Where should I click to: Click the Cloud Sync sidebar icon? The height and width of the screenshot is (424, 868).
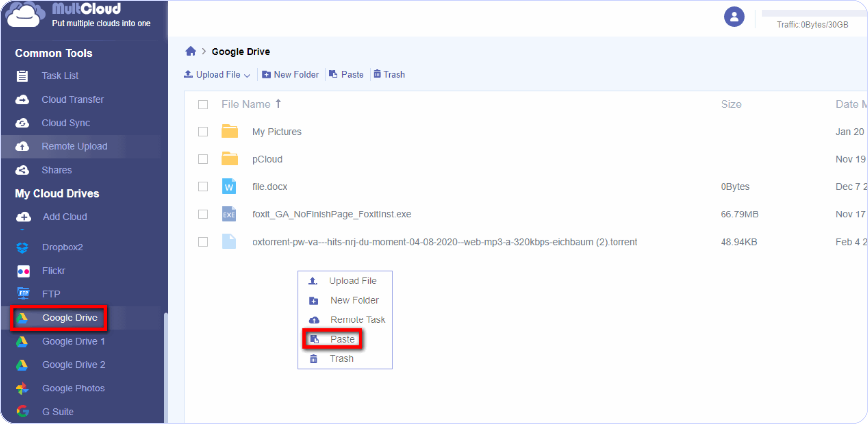click(22, 123)
